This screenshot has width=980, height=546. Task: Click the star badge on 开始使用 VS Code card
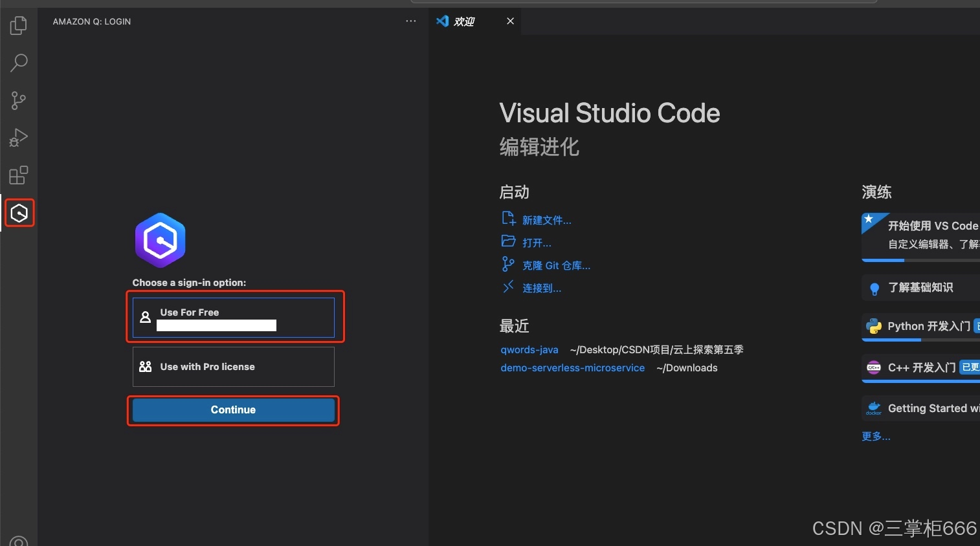click(869, 220)
